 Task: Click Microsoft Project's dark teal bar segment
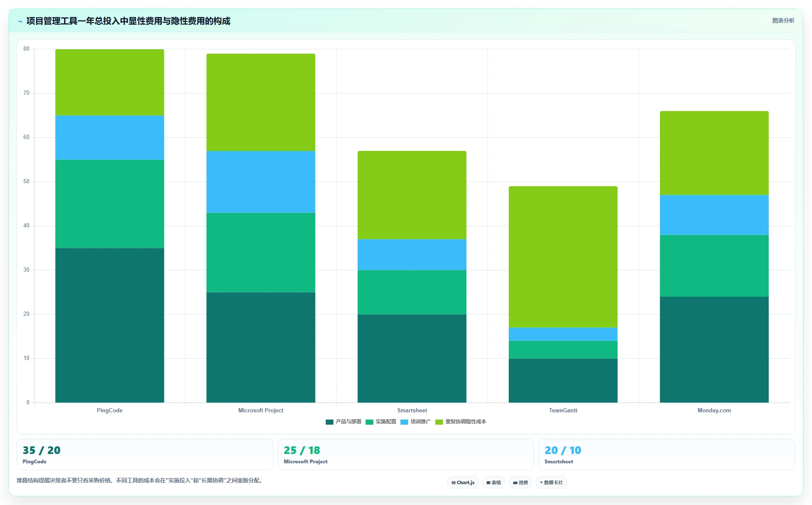(261, 347)
